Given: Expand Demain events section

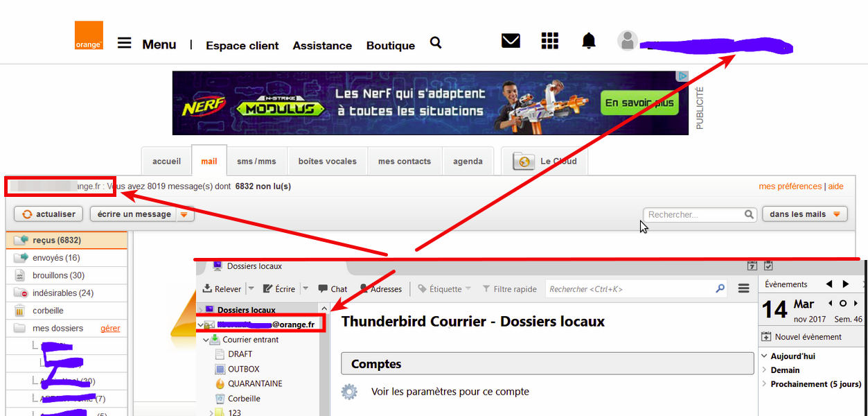Looking at the screenshot, I should 765,370.
